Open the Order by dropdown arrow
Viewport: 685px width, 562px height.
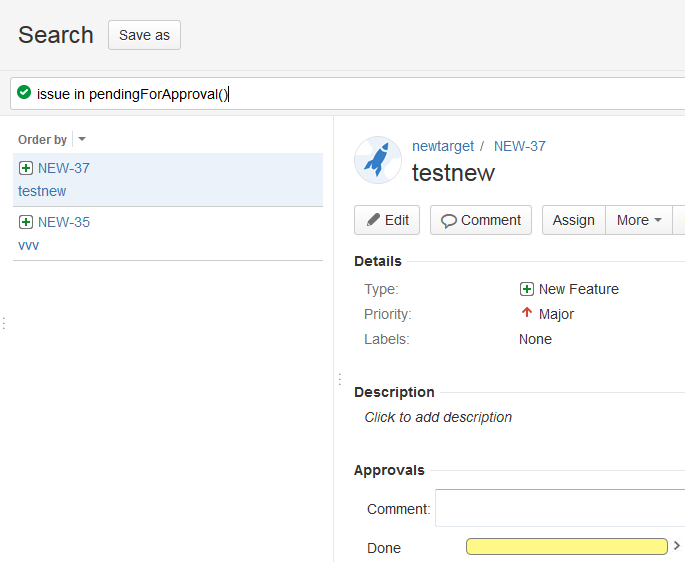point(82,140)
